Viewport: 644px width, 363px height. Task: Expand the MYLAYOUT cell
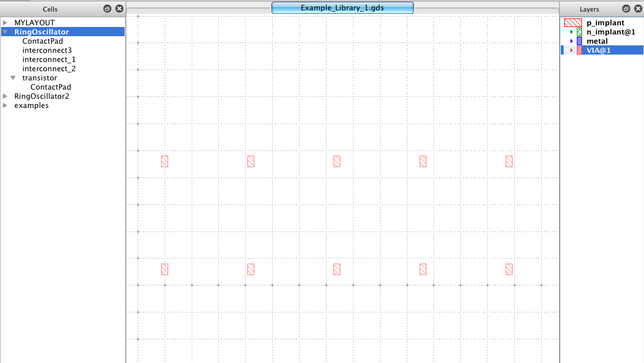tap(5, 22)
